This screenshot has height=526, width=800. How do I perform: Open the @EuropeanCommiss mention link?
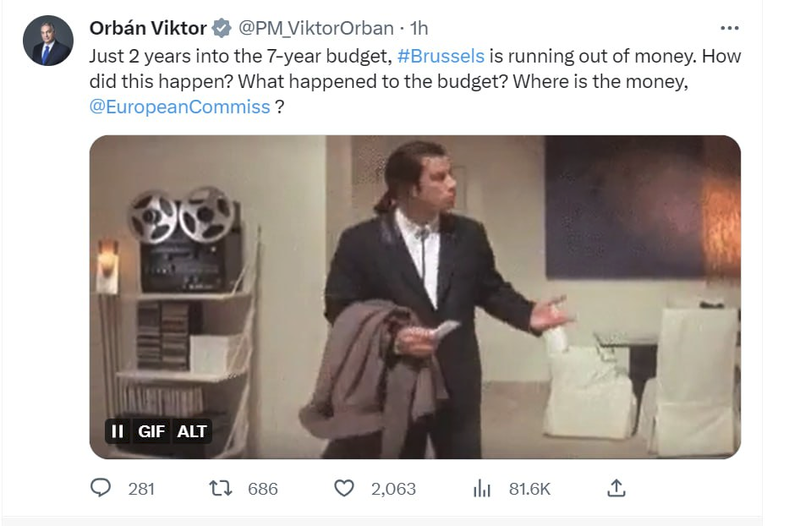[180, 107]
